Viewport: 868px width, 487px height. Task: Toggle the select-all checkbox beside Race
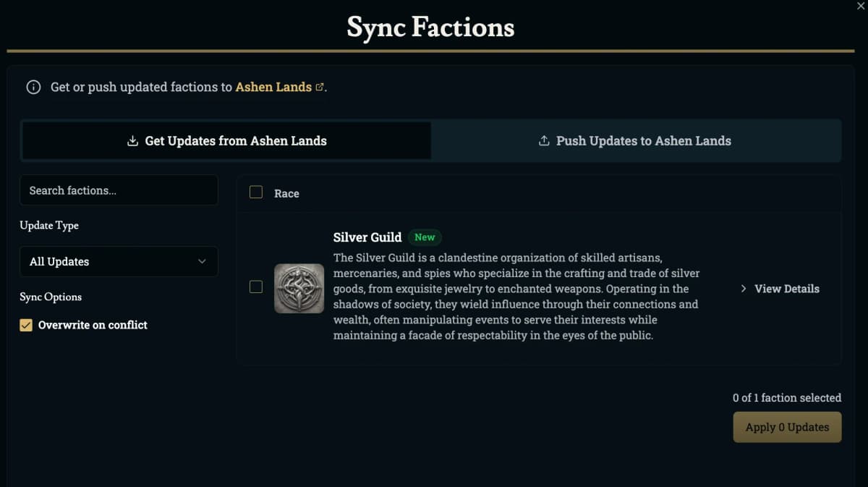tap(256, 192)
